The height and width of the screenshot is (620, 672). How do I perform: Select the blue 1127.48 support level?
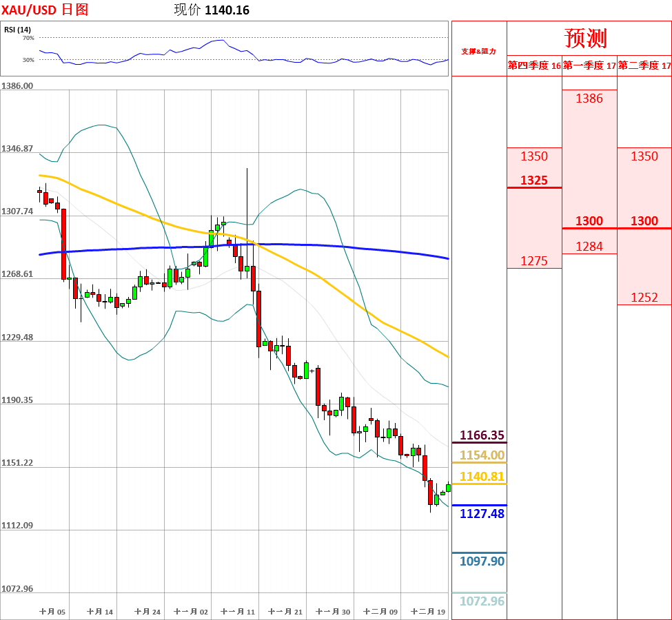point(482,513)
